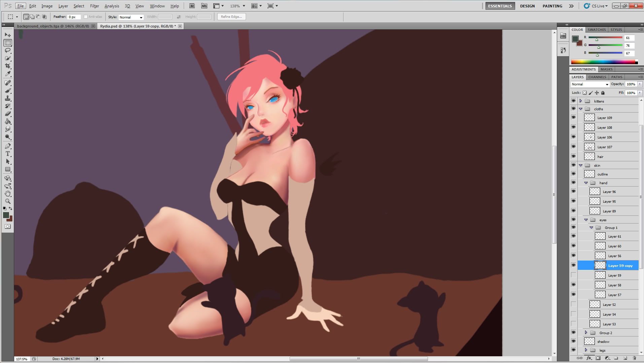Select the Lasso tool
The width and height of the screenshot is (644, 363).
point(8,50)
